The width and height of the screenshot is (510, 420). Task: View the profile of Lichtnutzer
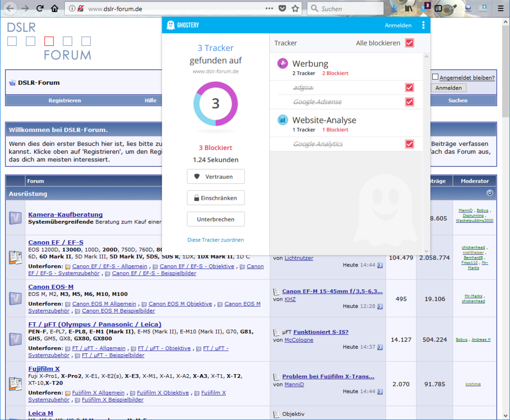coord(299,258)
